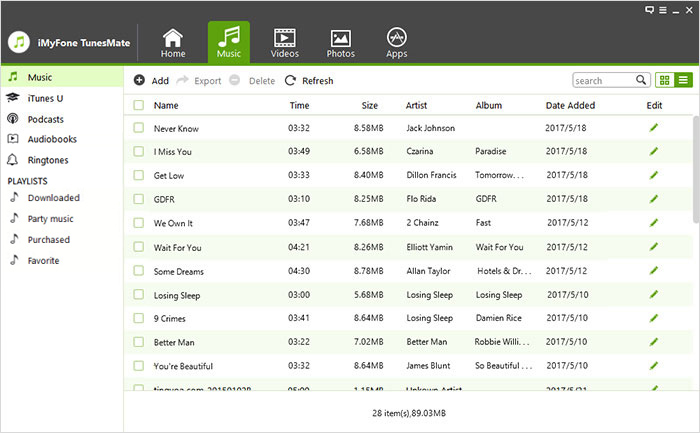Open Podcasts in the sidebar
This screenshot has width=700, height=433.
[x=47, y=118]
